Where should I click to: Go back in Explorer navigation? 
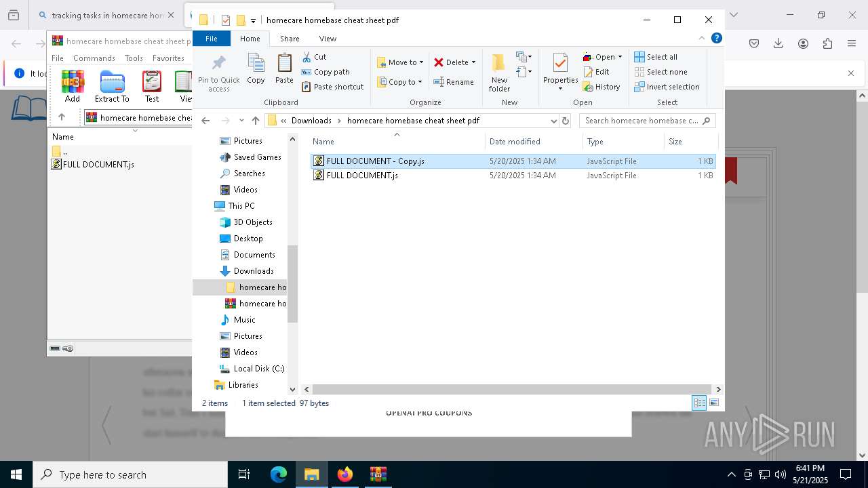point(205,121)
